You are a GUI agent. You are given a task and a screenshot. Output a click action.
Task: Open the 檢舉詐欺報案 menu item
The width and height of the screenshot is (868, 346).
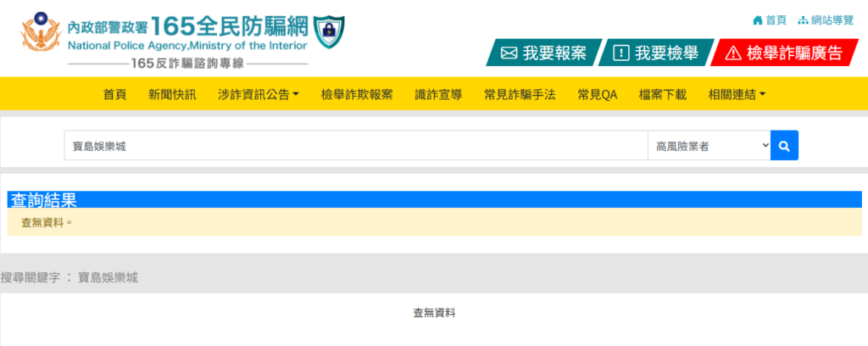[357, 95]
